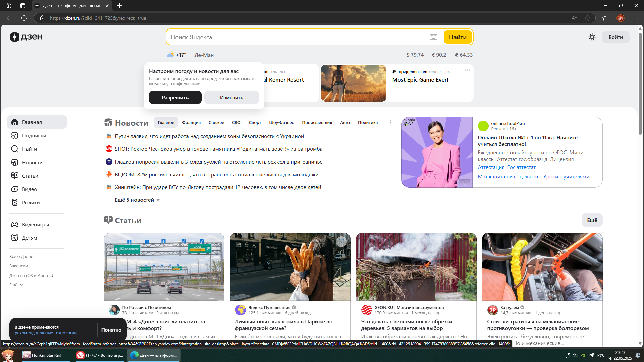This screenshot has height=362, width=644.
Task: Open the browser profile avatar
Action: pyautogui.click(x=621, y=18)
